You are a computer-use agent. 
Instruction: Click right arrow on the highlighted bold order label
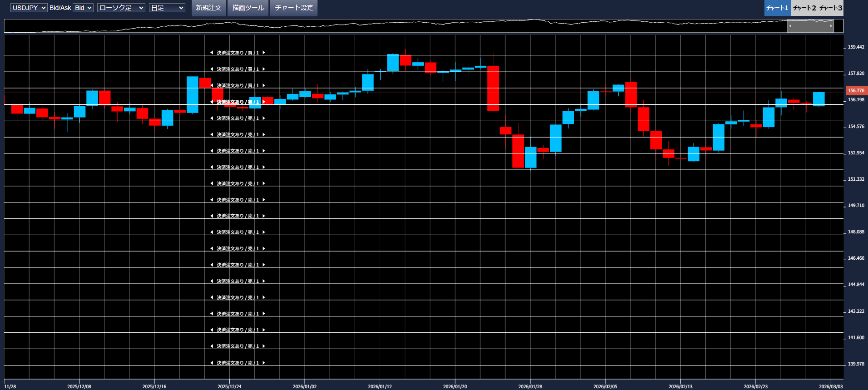click(x=263, y=102)
